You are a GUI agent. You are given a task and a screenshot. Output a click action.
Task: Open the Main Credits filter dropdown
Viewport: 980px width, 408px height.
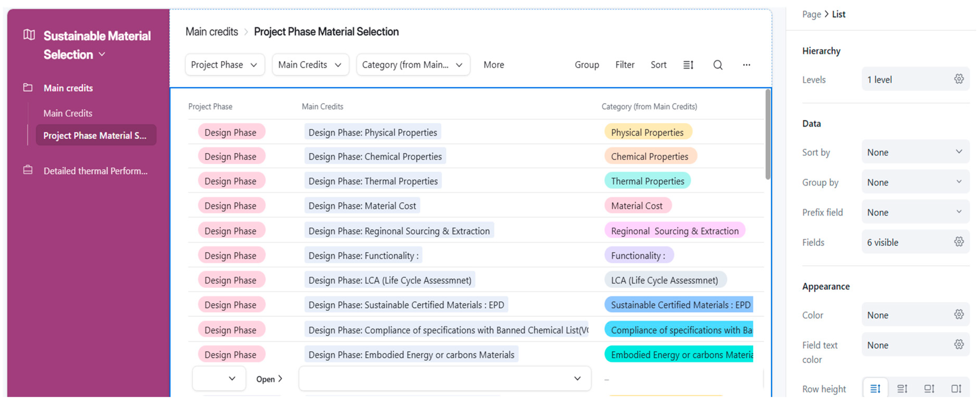[310, 65]
